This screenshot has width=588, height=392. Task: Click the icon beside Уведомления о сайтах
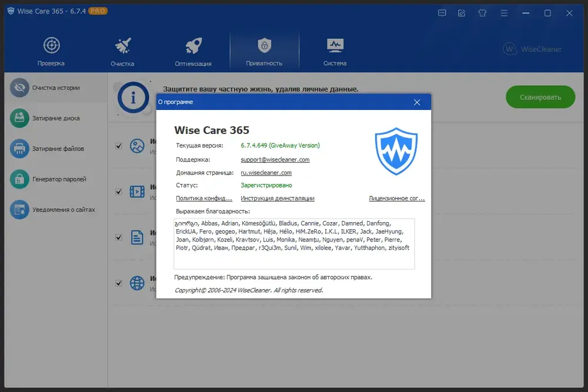point(19,209)
